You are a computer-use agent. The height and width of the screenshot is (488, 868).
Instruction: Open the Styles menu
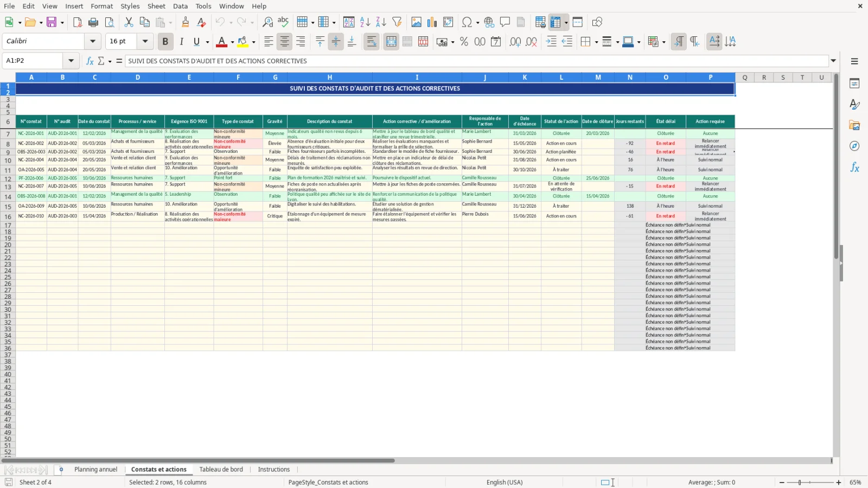click(130, 6)
